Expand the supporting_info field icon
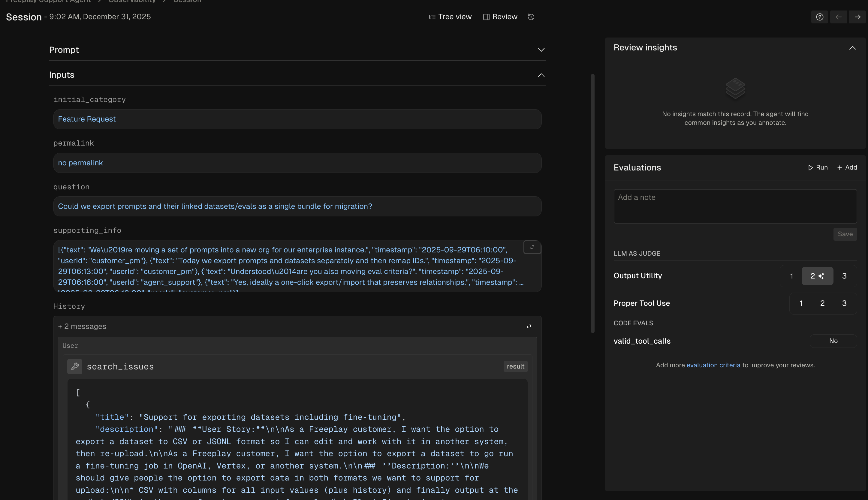868x500 pixels. click(532, 247)
